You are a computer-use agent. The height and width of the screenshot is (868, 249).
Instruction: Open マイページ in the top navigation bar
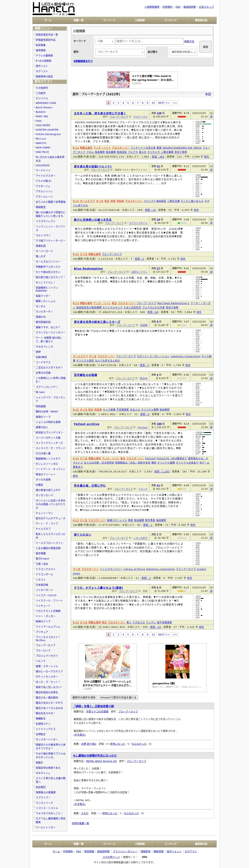point(109,20)
